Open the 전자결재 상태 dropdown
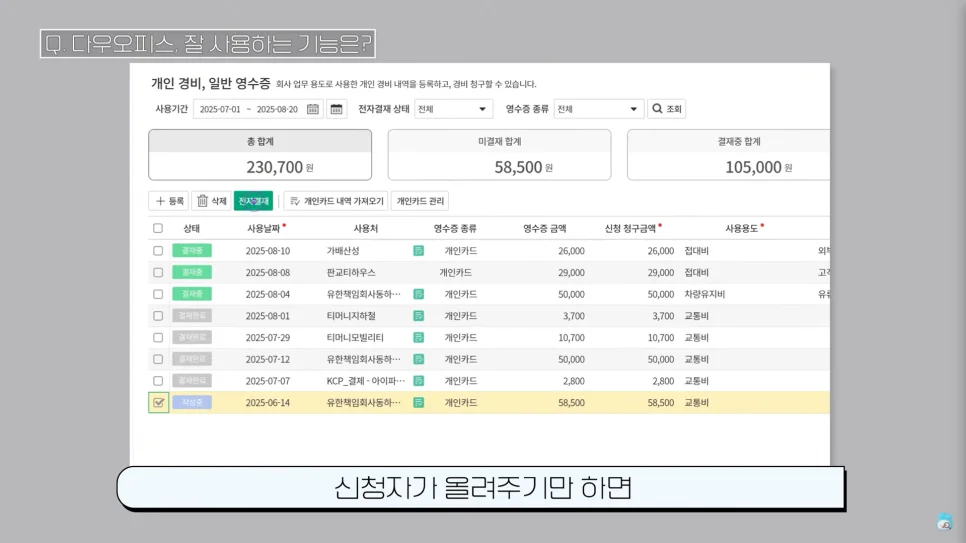966x543 pixels. point(453,109)
